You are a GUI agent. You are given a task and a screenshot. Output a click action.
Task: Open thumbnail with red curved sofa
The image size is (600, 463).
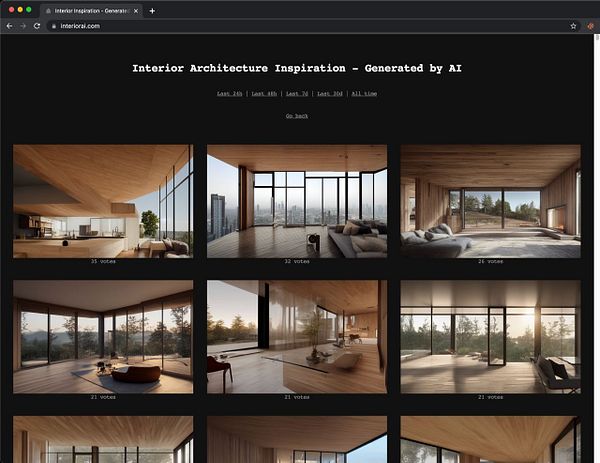point(103,337)
